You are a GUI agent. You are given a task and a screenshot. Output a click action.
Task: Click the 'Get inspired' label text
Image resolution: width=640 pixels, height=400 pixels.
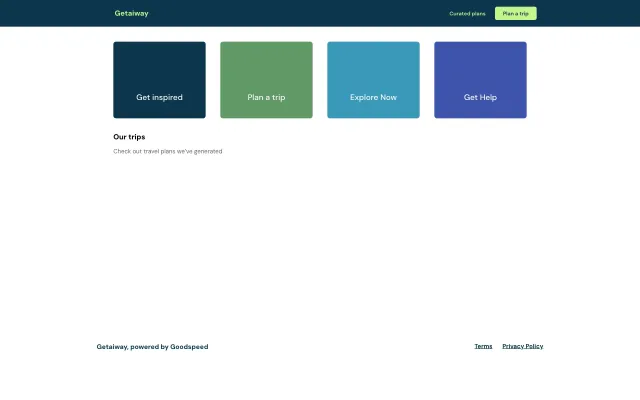coord(159,98)
